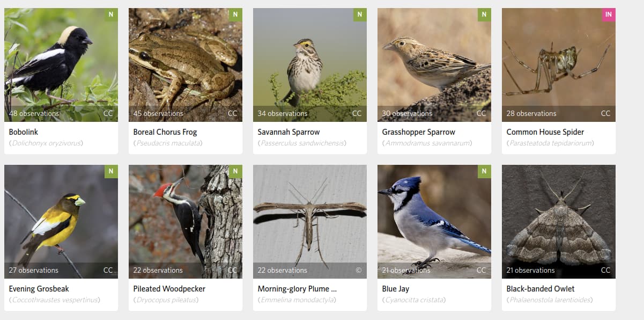Open the Pileated Woodpecker photo thumbnail
Screen dimensions: 644x320
[x=186, y=222]
